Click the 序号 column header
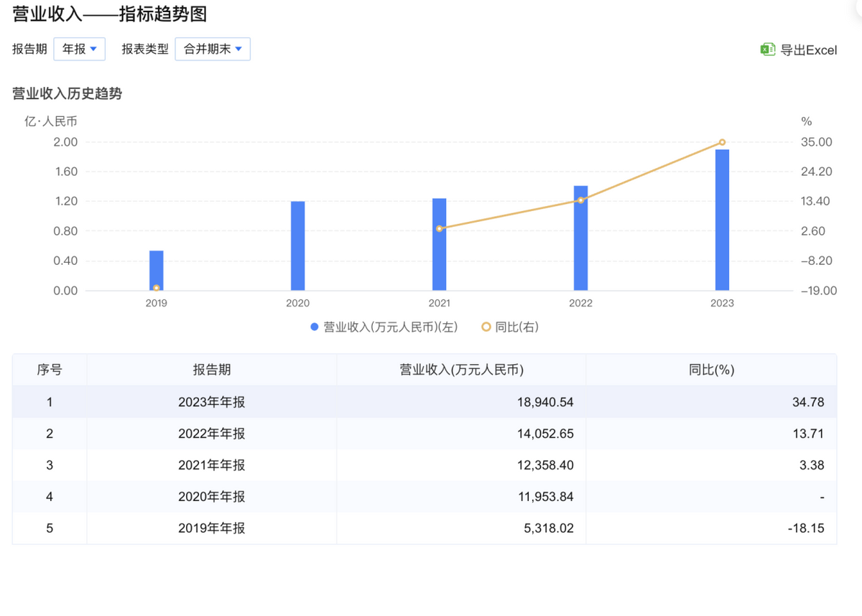862x616 pixels. point(50,370)
